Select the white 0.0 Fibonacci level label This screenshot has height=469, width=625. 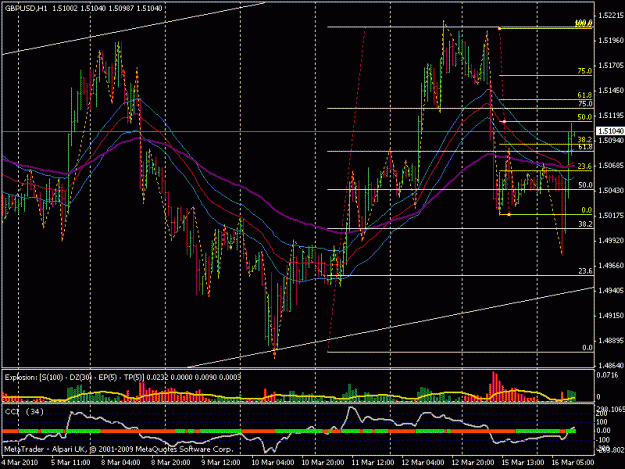point(587,347)
